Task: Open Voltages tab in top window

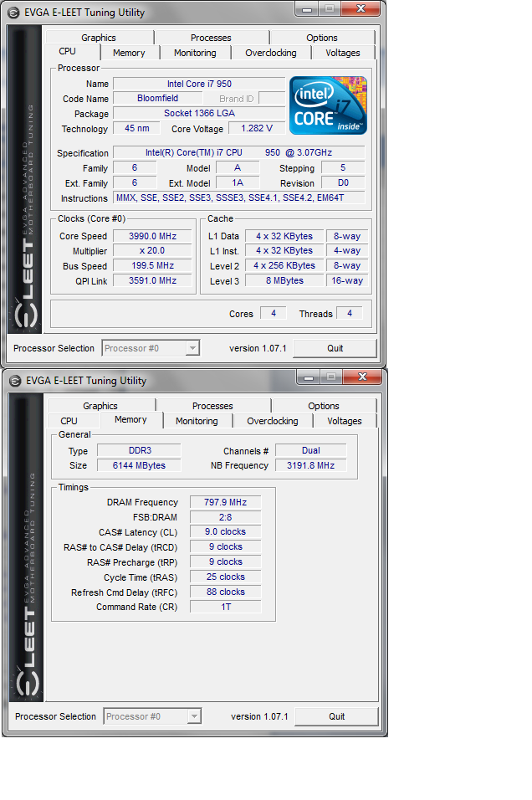Action: click(343, 53)
